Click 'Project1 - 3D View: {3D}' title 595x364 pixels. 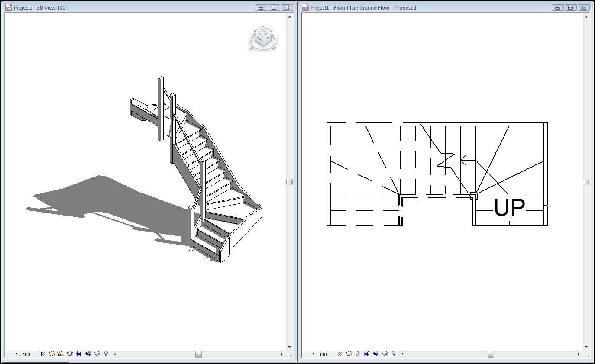pos(41,8)
